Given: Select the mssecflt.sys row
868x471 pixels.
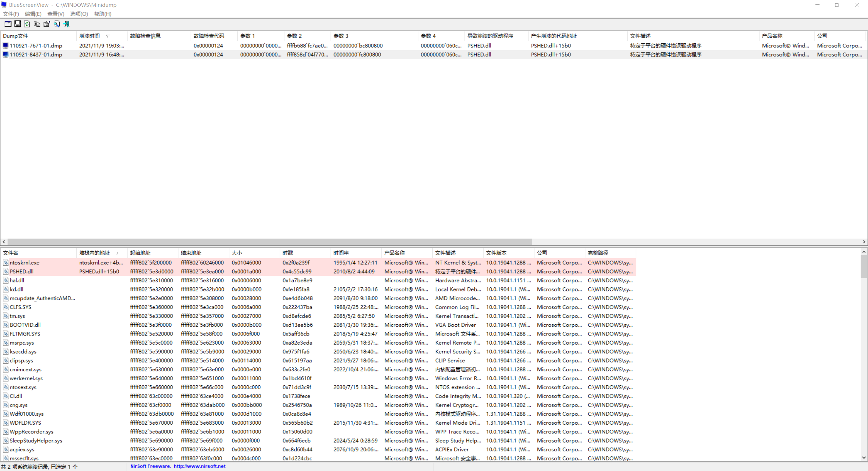Looking at the screenshot, I should (x=318, y=458).
